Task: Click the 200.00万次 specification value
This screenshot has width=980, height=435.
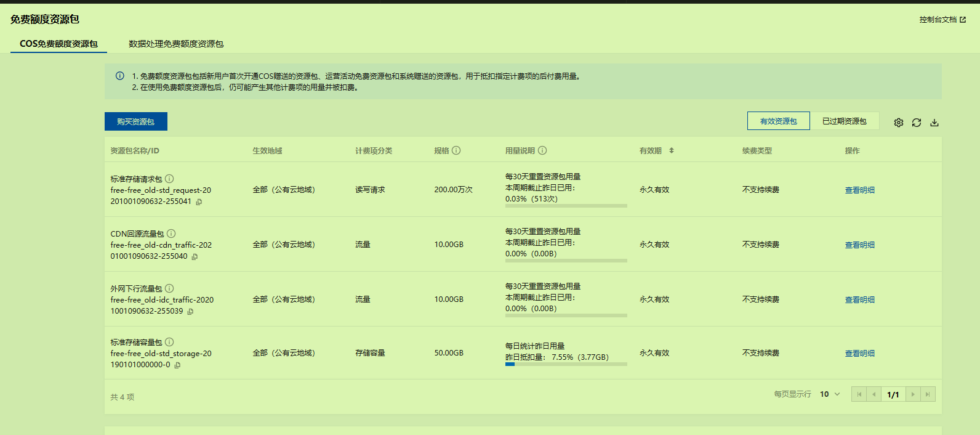Action: [x=454, y=190]
